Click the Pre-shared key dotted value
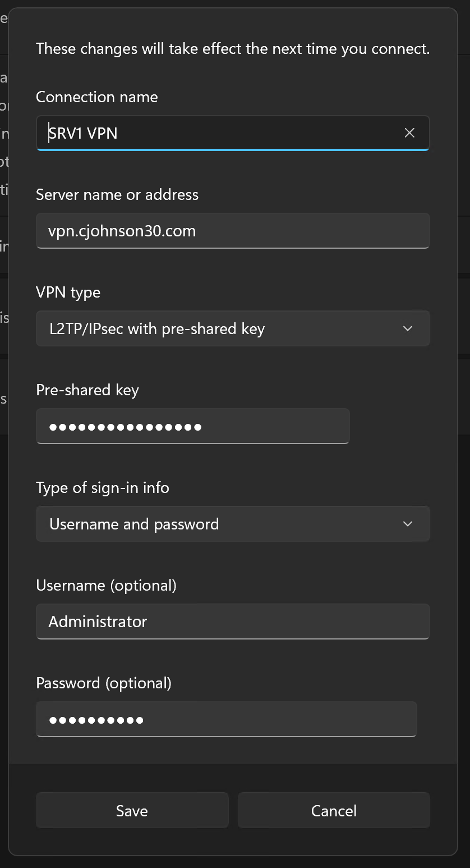The image size is (470, 868). 125,426
